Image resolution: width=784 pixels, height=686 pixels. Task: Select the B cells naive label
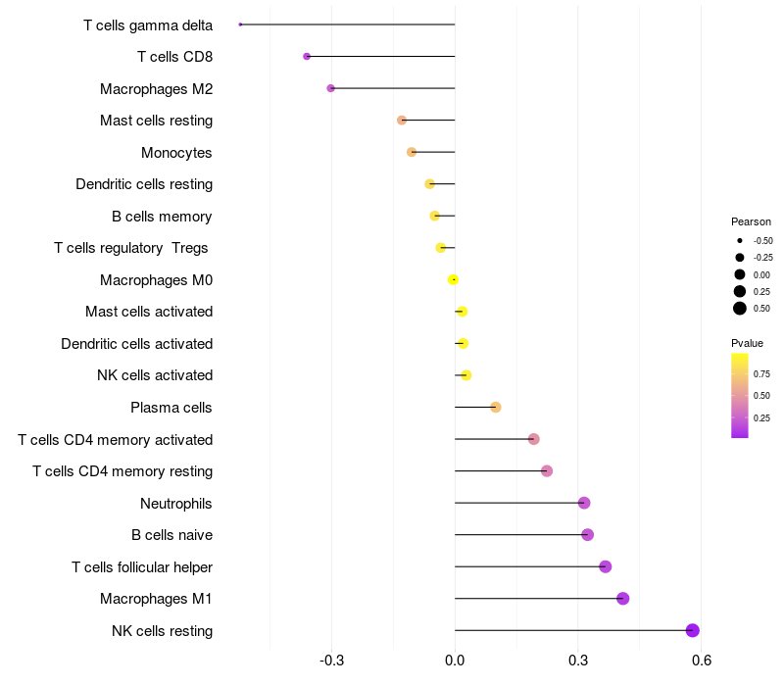pos(172,535)
